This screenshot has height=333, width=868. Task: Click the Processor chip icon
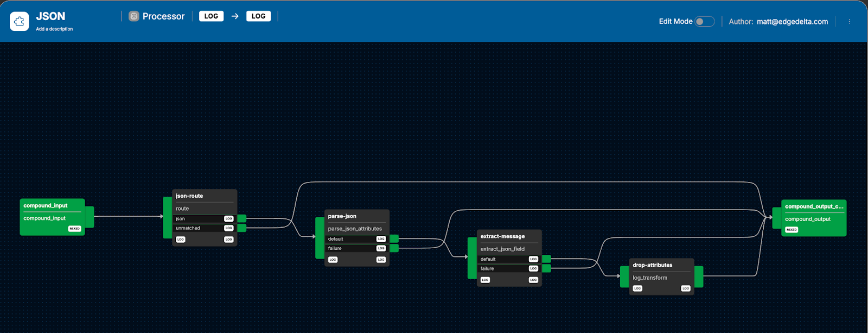pyautogui.click(x=134, y=16)
